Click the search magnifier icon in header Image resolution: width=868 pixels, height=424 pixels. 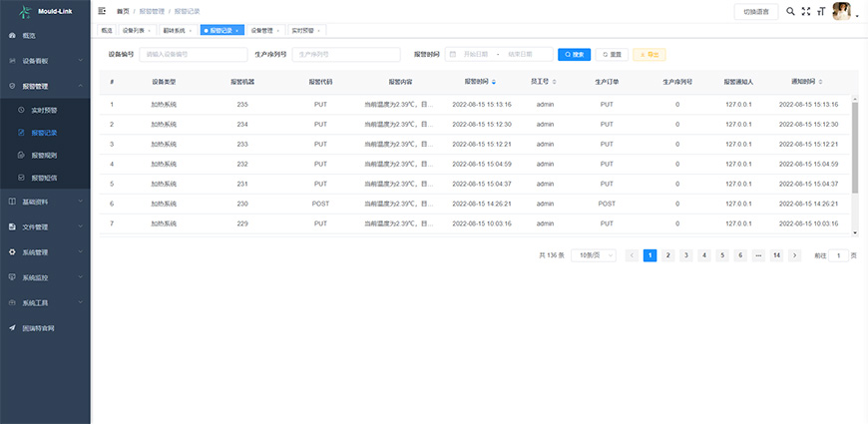[791, 12]
